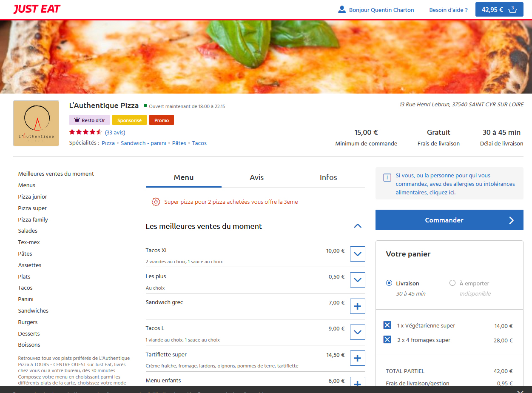Open Meilleures ventes du moment category
Image resolution: width=532 pixels, height=393 pixels.
(x=56, y=174)
